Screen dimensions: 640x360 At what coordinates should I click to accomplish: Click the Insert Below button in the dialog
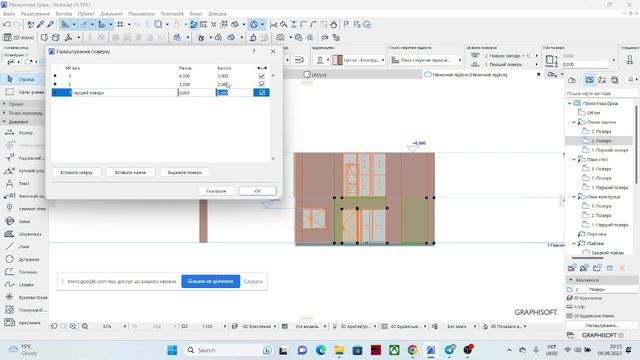click(x=130, y=172)
